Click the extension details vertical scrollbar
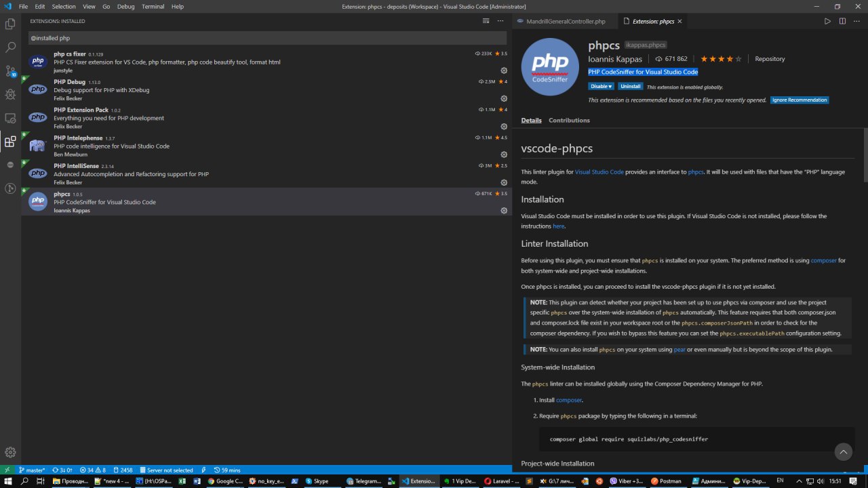 coord(865,156)
